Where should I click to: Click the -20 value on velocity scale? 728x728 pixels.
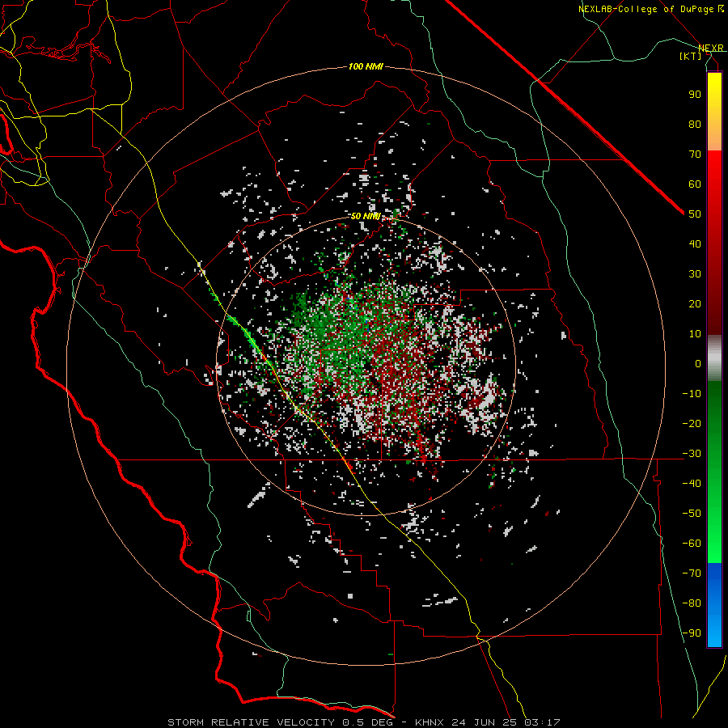tap(692, 423)
